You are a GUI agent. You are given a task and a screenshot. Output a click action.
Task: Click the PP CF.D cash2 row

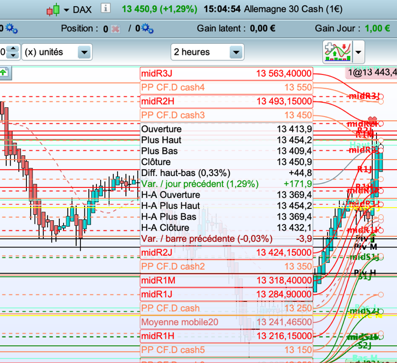[226, 267]
